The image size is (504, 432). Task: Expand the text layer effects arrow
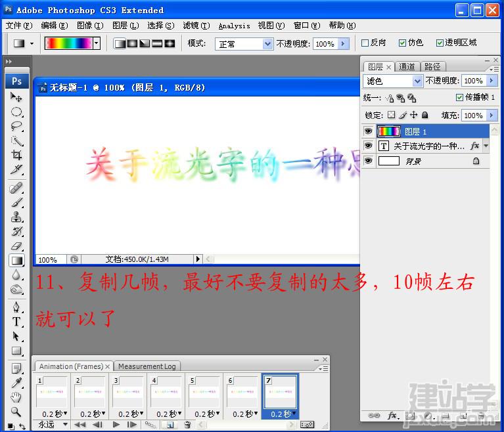[486, 146]
